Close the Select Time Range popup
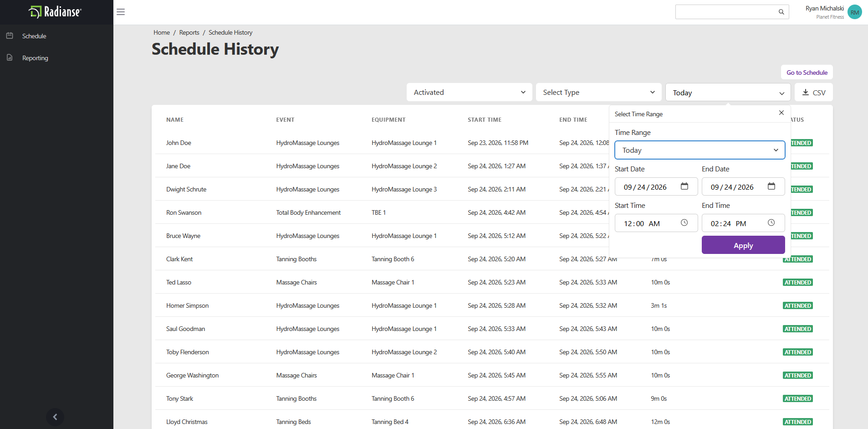 781,113
